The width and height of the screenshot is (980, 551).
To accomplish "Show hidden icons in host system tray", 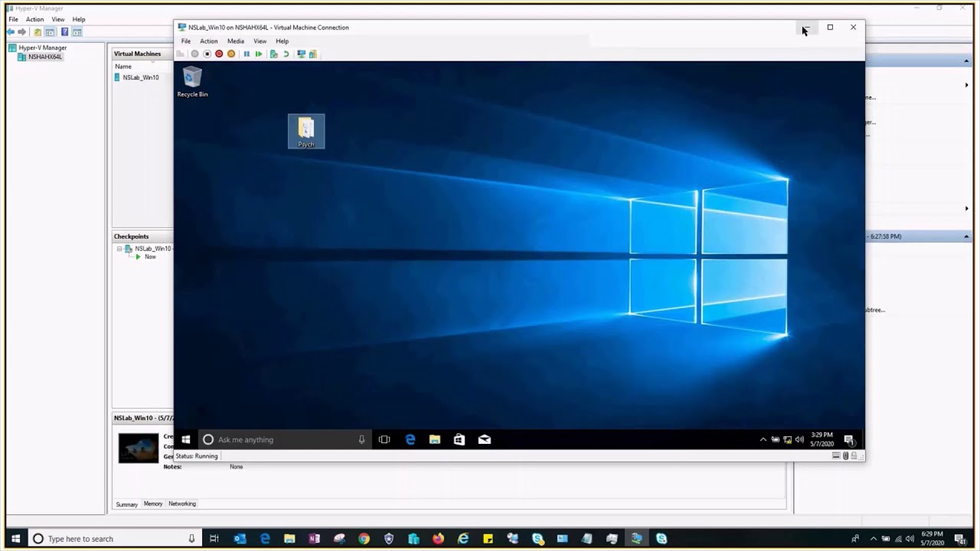I will point(873,539).
